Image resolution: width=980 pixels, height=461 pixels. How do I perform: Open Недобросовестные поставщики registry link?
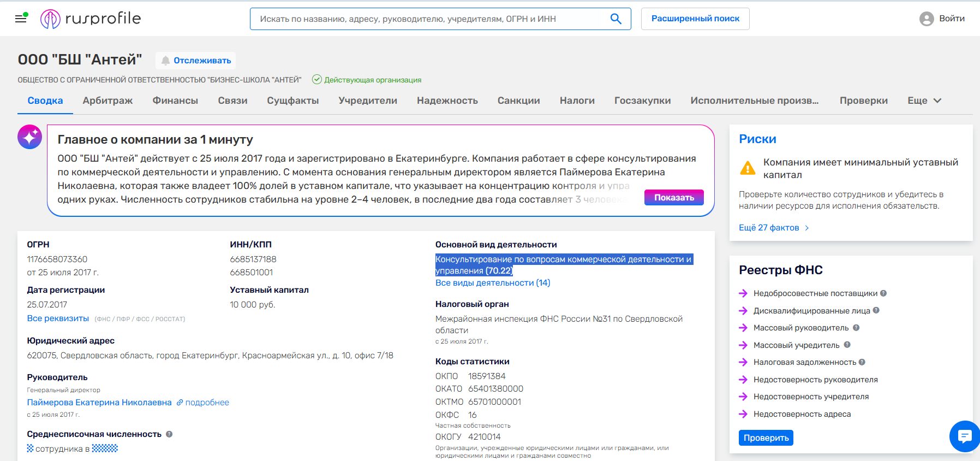(815, 293)
